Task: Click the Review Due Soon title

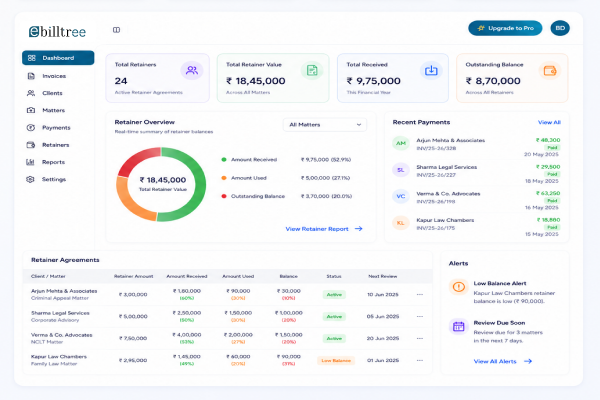Action: [499, 323]
